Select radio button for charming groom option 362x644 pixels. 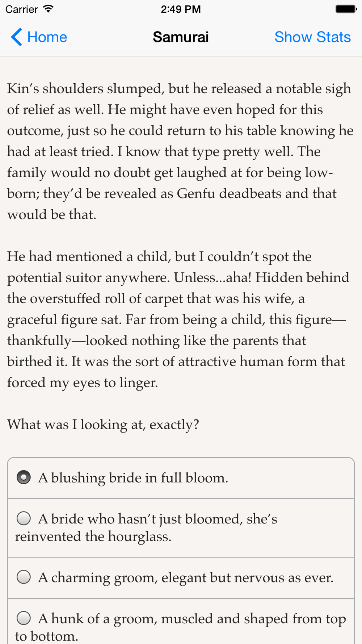click(24, 577)
